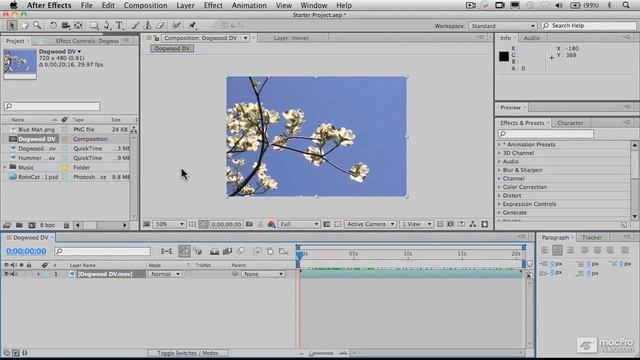Select the Pan Behind tool

click(x=78, y=26)
